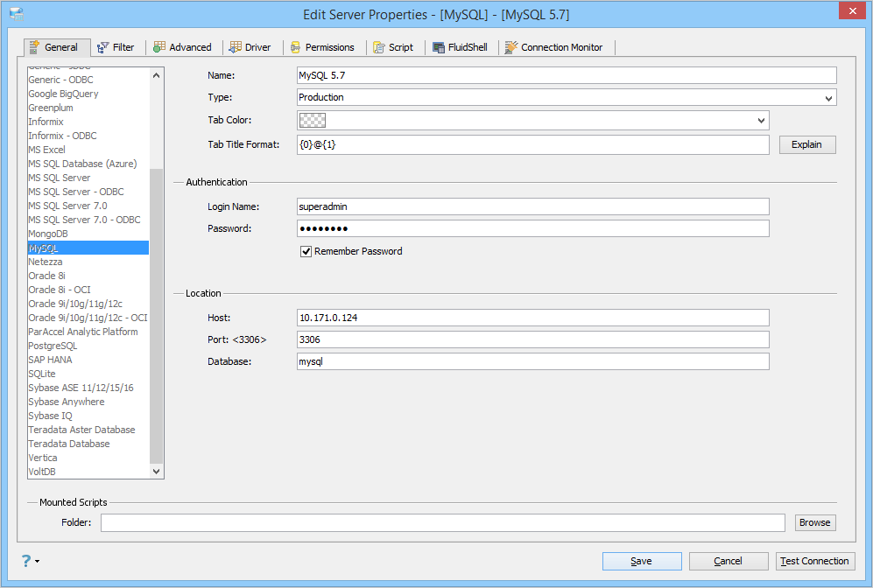Expand the Tab Color dropdown arrow
Image resolution: width=873 pixels, height=588 pixels.
[x=761, y=121]
